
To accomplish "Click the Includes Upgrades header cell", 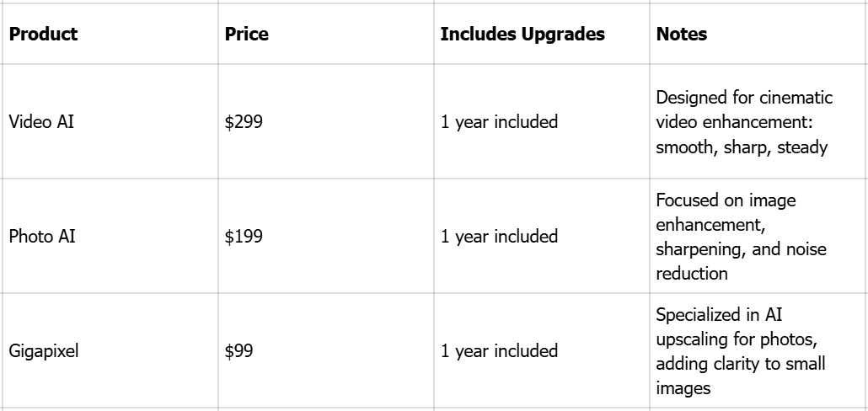I will pyautogui.click(x=541, y=34).
